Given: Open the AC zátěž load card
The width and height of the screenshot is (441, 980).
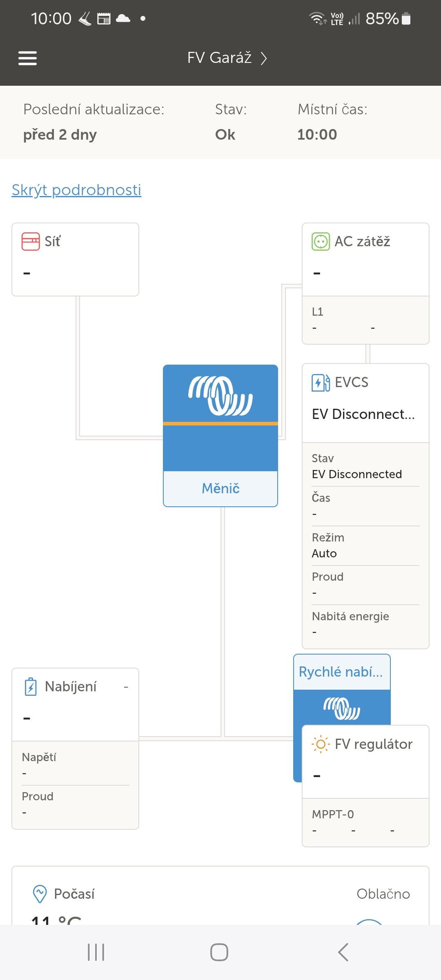Looking at the screenshot, I should pyautogui.click(x=365, y=259).
